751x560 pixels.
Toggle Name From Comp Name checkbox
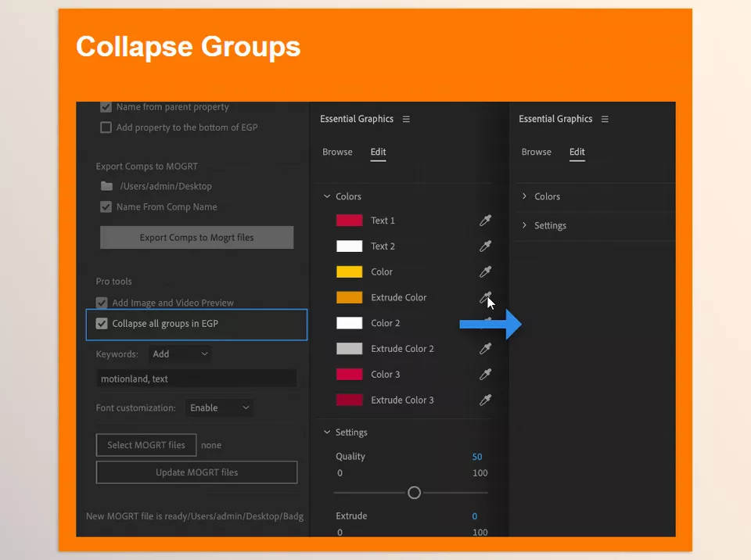pos(106,207)
